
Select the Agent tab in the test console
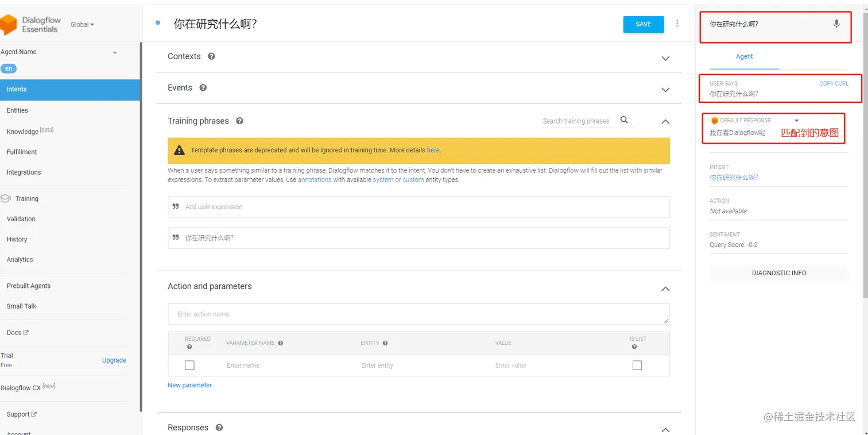click(x=745, y=56)
